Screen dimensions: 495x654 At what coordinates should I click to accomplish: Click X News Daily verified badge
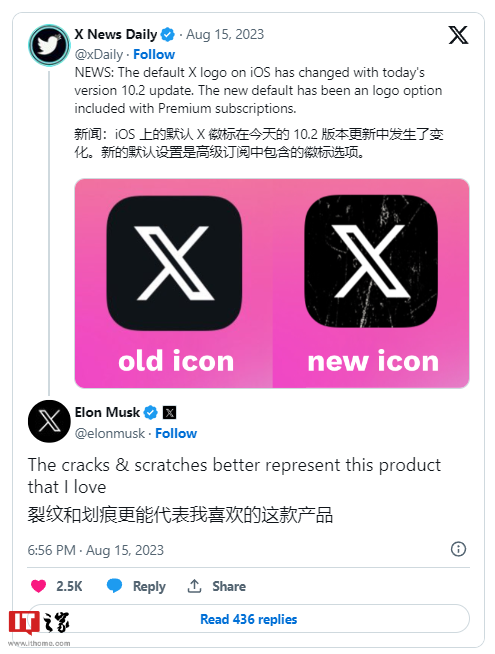pos(168,35)
